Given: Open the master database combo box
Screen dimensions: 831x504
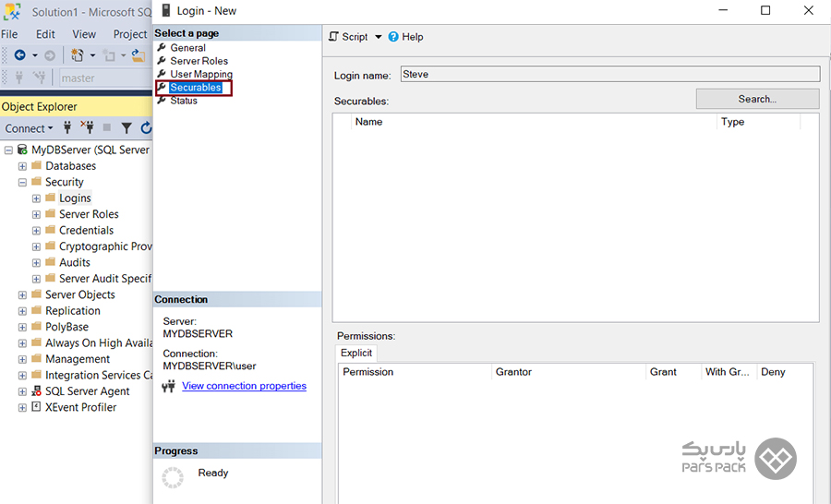Looking at the screenshot, I should [105, 78].
